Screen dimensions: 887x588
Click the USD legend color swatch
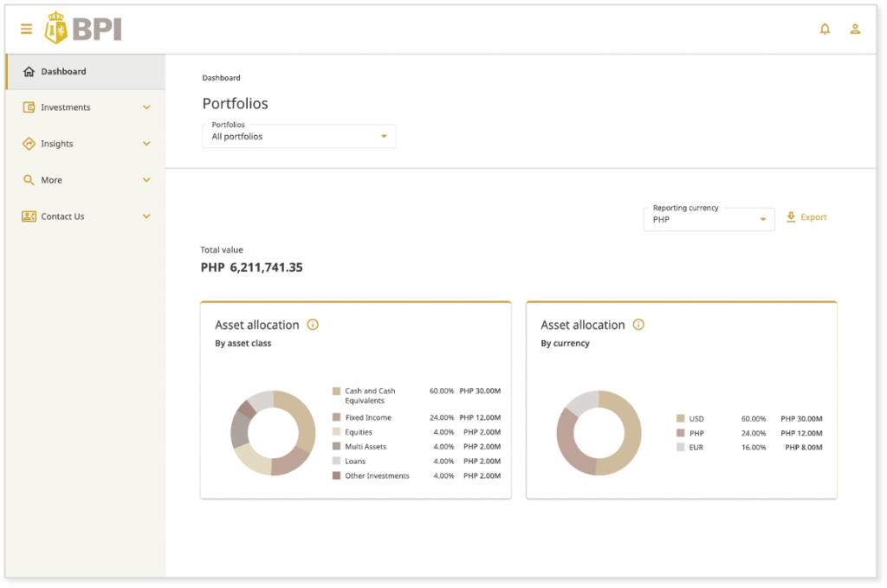679,418
